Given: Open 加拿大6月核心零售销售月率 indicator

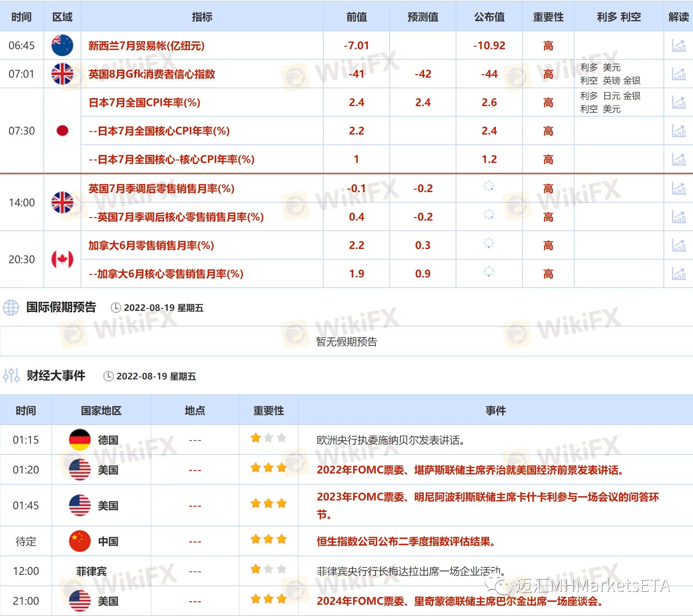Looking at the screenshot, I should point(166,274).
